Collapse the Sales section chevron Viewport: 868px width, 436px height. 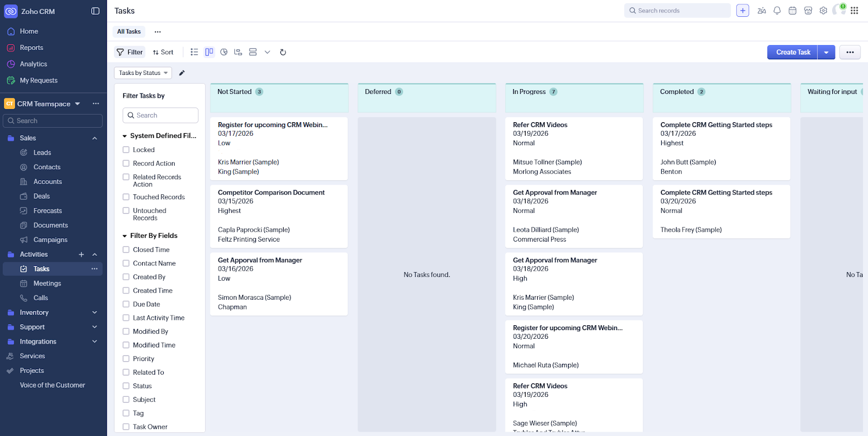tap(95, 138)
